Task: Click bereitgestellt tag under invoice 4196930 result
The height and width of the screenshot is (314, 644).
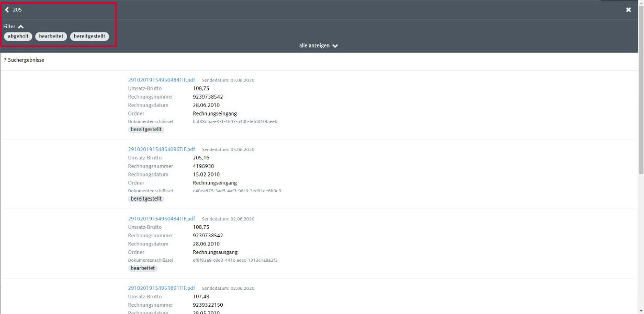Action: (x=146, y=199)
